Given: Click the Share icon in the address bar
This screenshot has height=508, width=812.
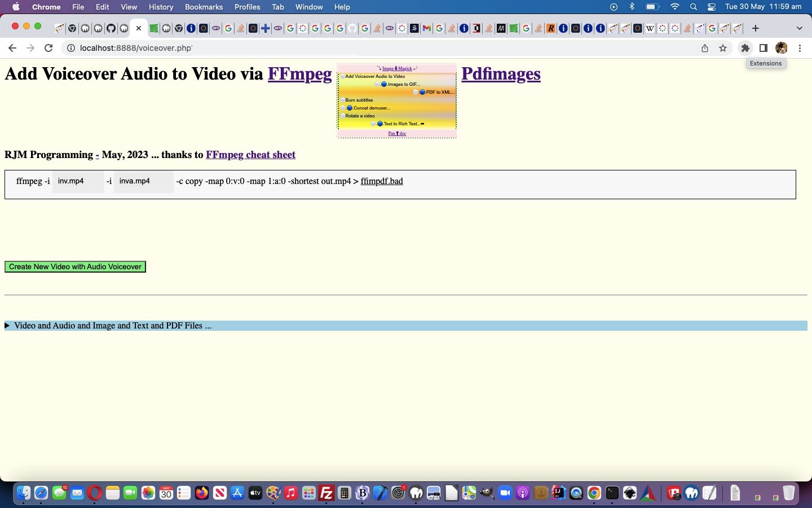Looking at the screenshot, I should point(704,48).
